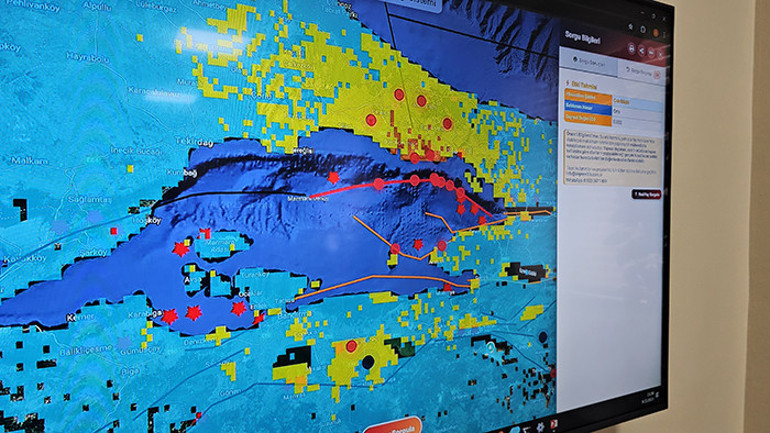Click the clock in the system tray
The width and height of the screenshot is (770, 433).
[651, 398]
